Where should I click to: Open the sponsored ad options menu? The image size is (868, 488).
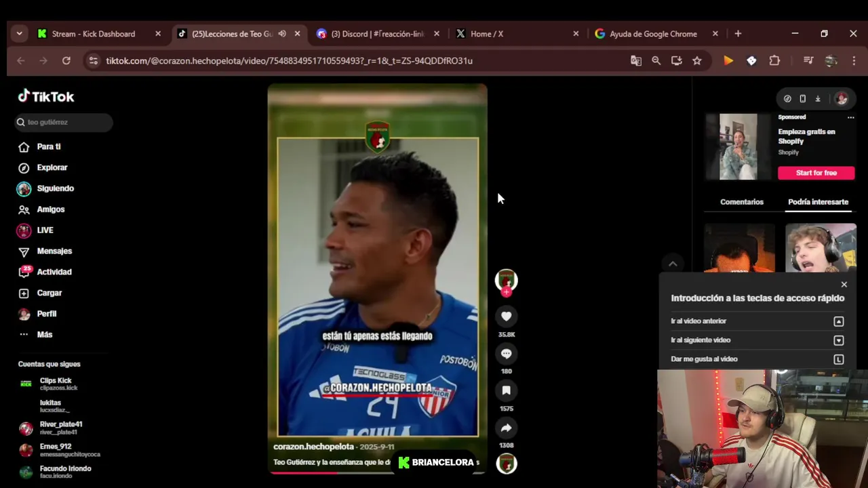tap(850, 117)
